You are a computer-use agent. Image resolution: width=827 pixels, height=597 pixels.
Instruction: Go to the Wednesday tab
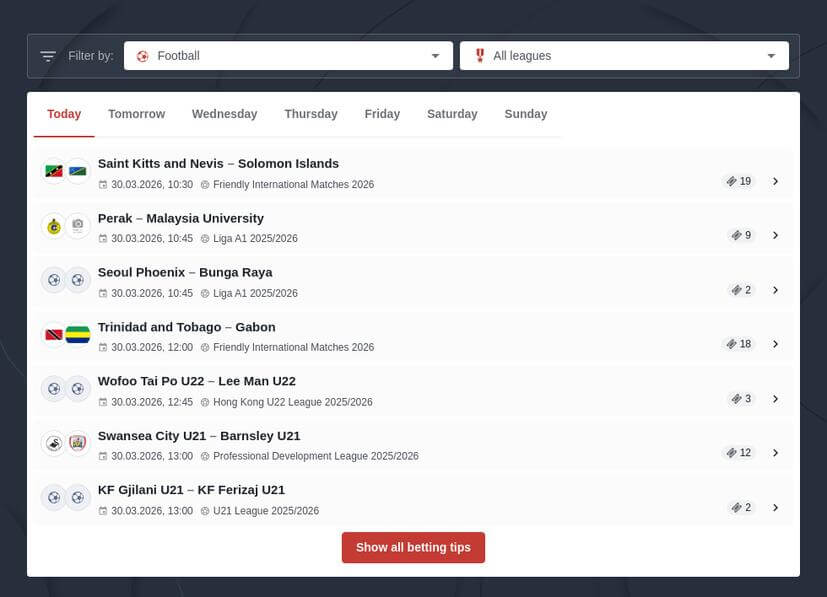(224, 114)
